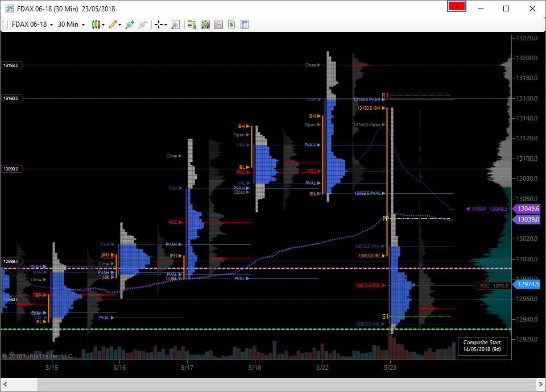
Task: Open the FDAX 06-18 instrument dropdown
Action: [x=32, y=24]
